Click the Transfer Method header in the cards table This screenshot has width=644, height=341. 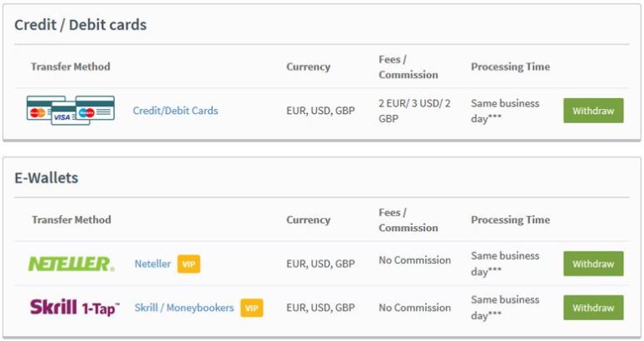[x=70, y=66]
